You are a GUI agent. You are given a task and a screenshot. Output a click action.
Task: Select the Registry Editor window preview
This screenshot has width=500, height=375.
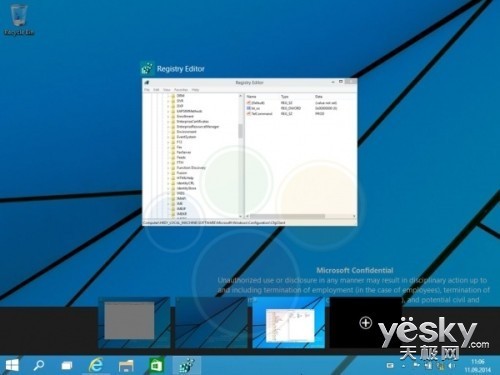tap(250, 152)
